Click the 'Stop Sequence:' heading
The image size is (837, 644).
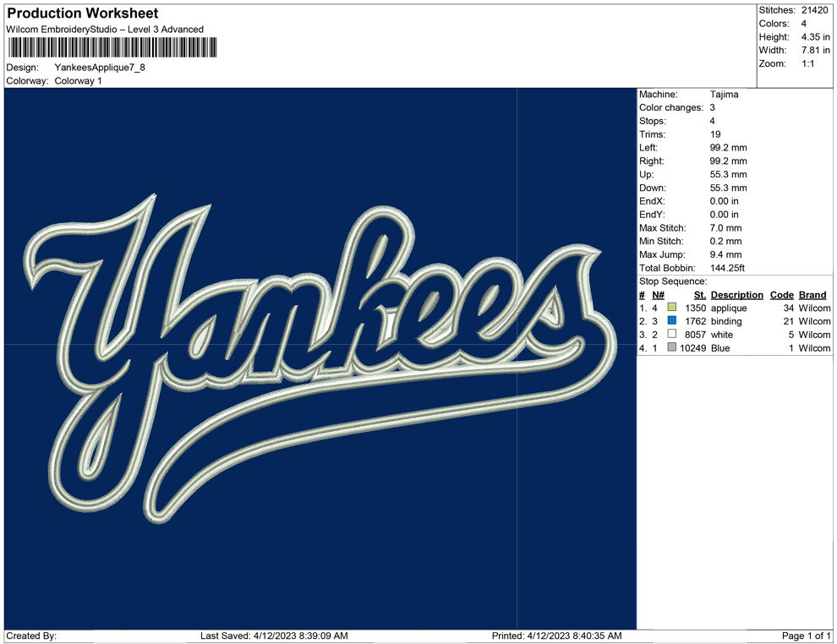coord(673,281)
